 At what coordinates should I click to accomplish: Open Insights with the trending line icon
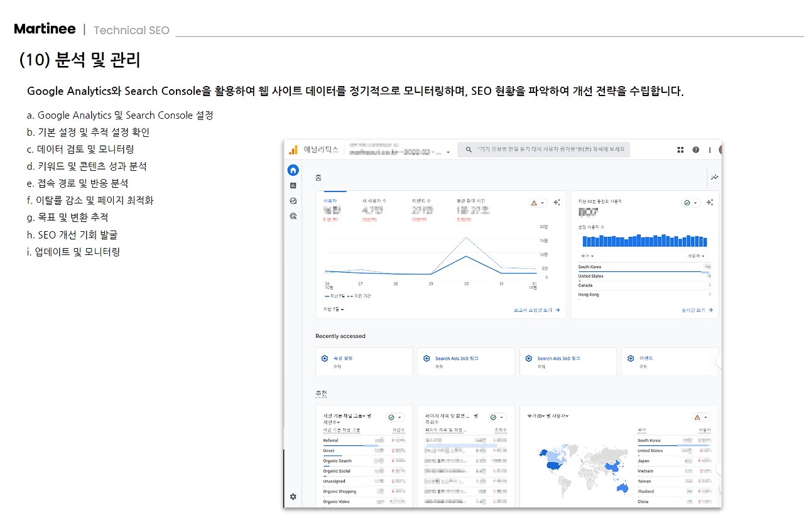714,176
